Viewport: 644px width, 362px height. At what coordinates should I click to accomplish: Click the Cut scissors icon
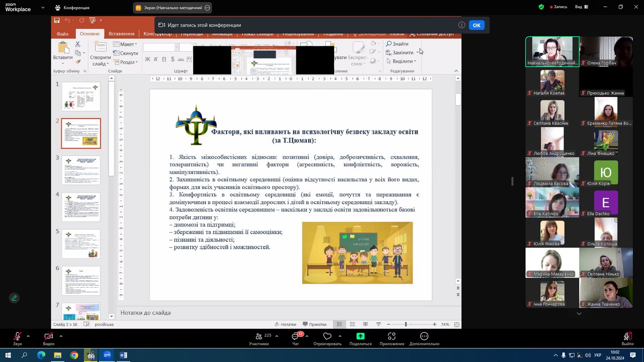coord(78,44)
